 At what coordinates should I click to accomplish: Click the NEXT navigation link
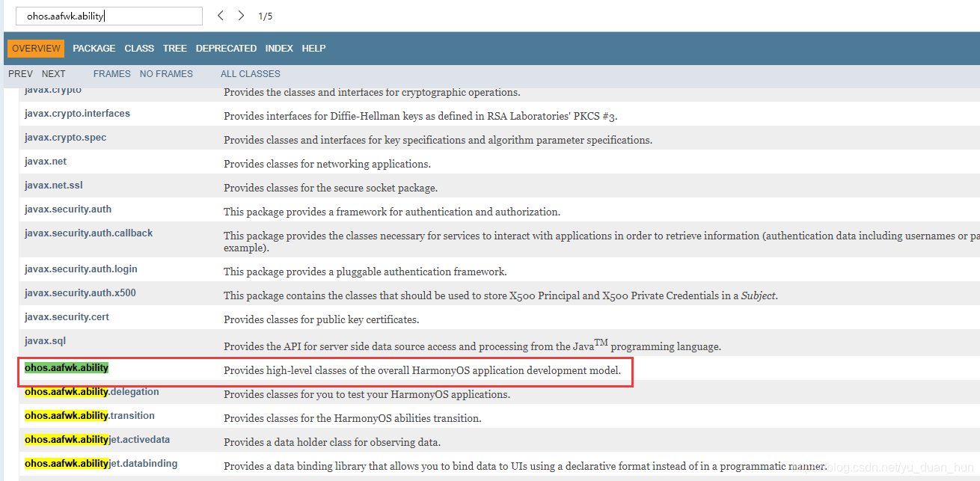click(54, 74)
